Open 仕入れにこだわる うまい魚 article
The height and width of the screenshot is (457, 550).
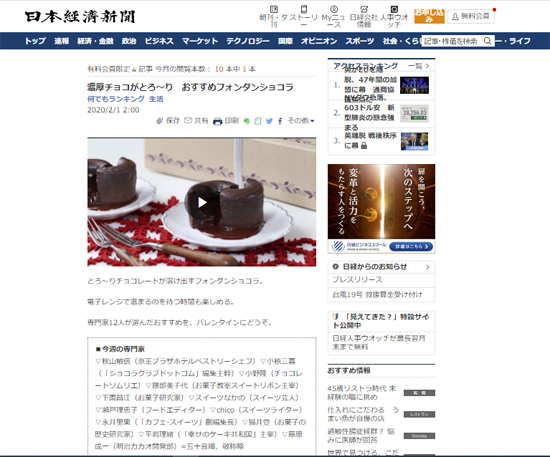pos(363,414)
